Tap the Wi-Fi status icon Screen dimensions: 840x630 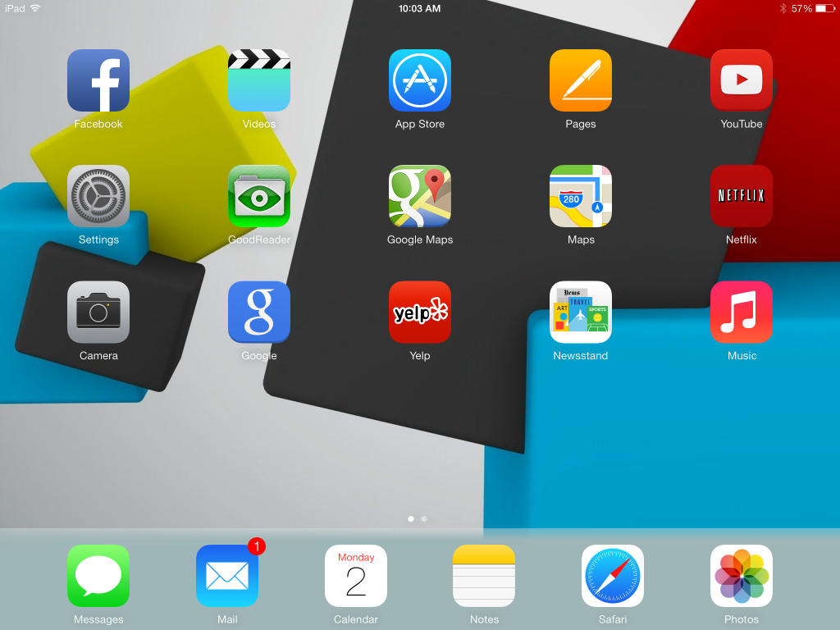click(35, 8)
